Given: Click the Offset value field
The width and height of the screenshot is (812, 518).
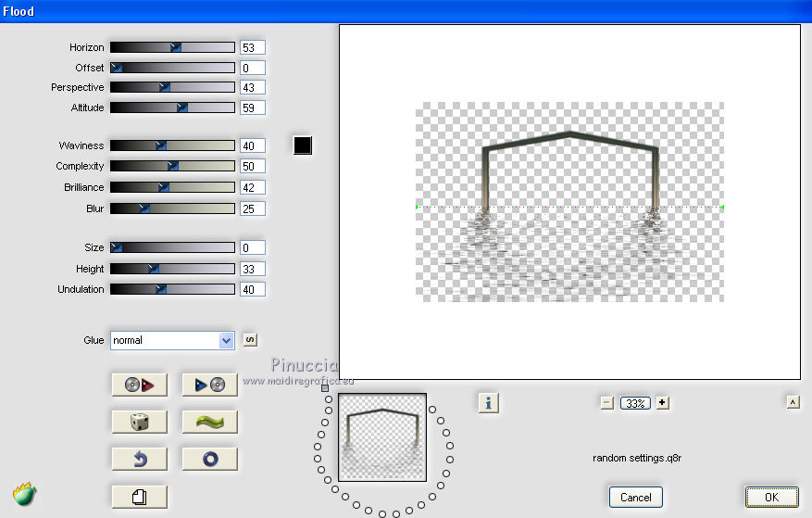Looking at the screenshot, I should [x=253, y=68].
